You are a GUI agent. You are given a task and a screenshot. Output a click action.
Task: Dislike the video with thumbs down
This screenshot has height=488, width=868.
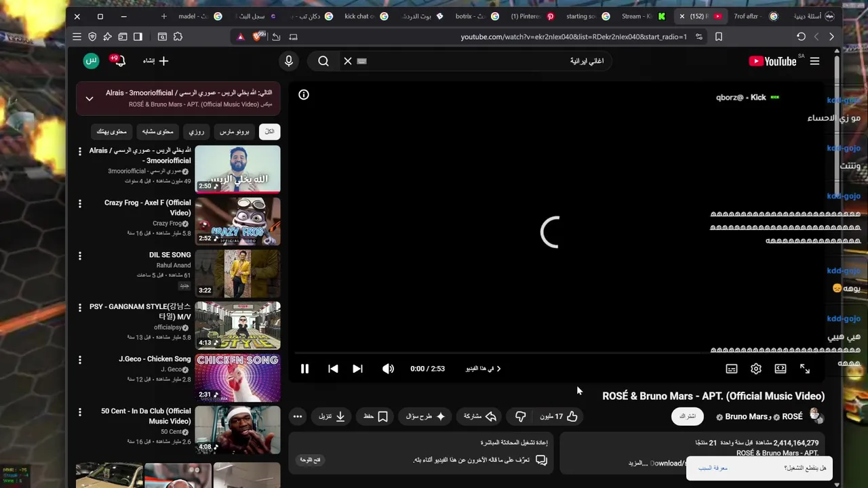[520, 416]
